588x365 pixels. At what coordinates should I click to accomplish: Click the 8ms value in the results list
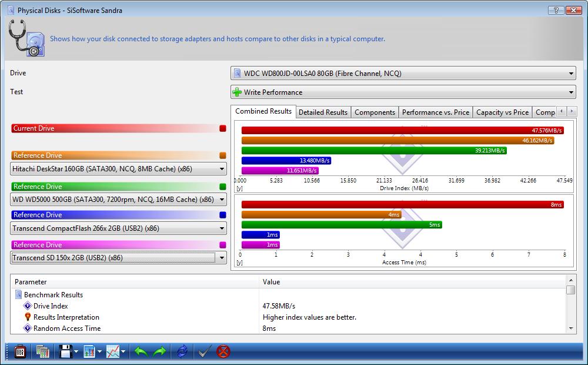[269, 328]
